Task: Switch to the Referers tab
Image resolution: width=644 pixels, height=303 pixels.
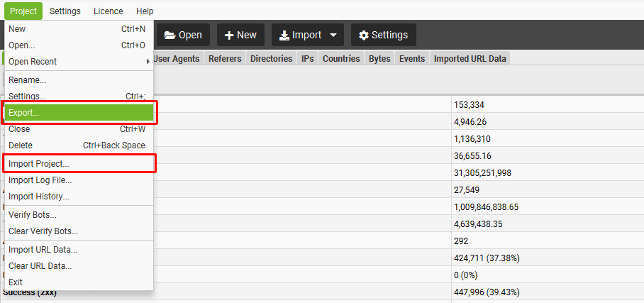Action: (x=225, y=59)
